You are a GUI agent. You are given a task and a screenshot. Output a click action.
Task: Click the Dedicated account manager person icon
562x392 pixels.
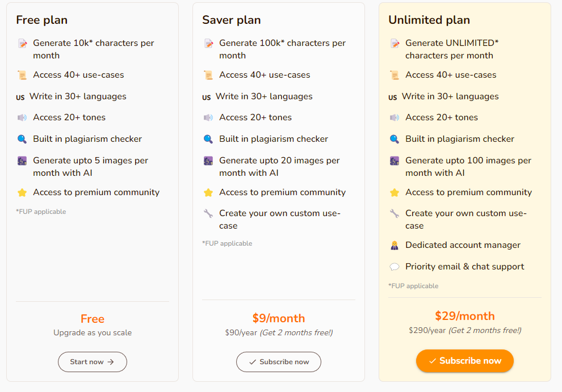tap(395, 246)
